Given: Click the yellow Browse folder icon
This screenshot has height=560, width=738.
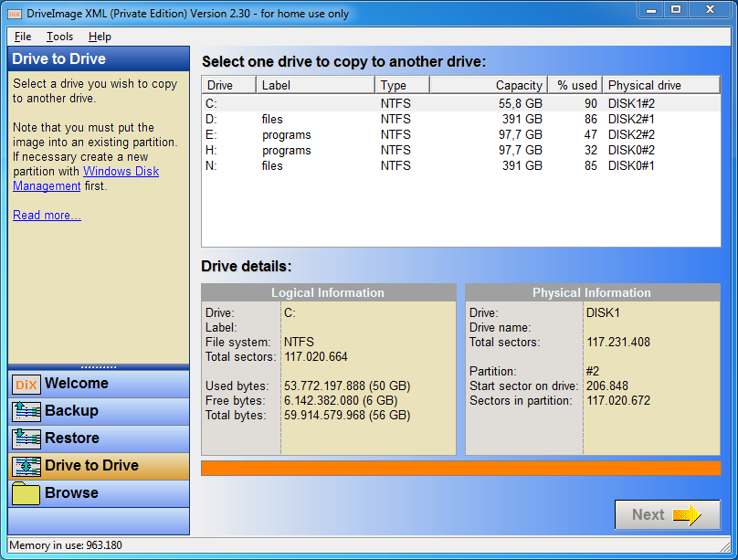Looking at the screenshot, I should (x=26, y=493).
